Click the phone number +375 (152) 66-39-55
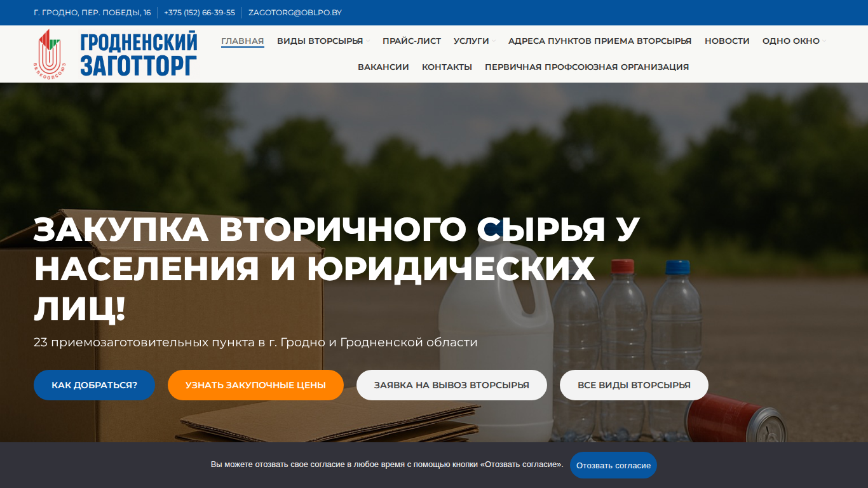 click(200, 13)
